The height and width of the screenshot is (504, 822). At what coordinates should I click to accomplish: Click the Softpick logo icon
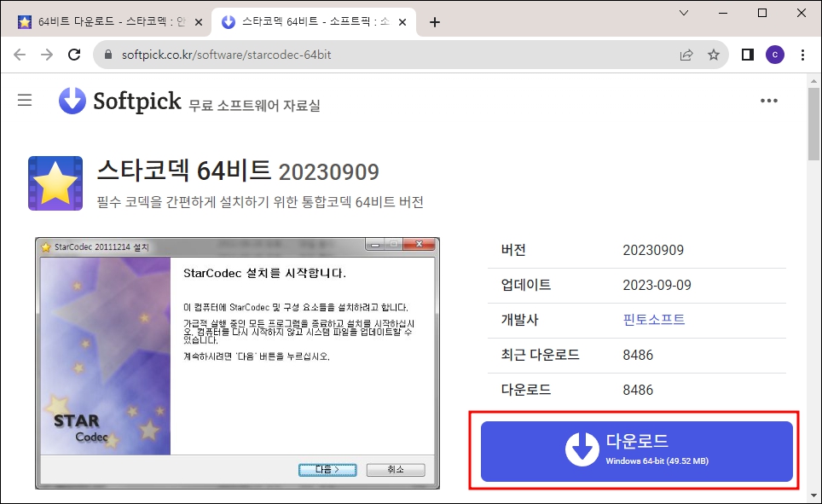click(72, 101)
